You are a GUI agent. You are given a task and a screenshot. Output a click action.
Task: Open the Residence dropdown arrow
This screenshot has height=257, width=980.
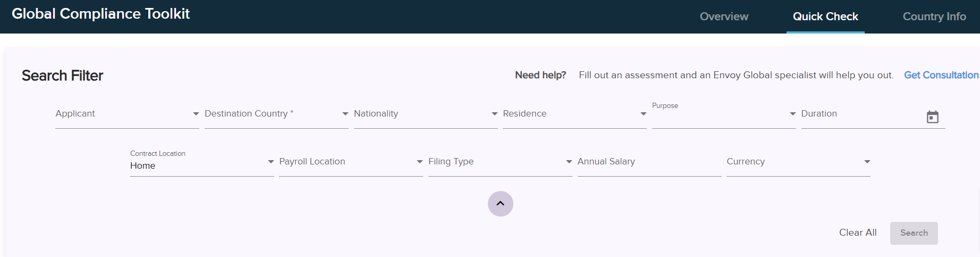643,114
